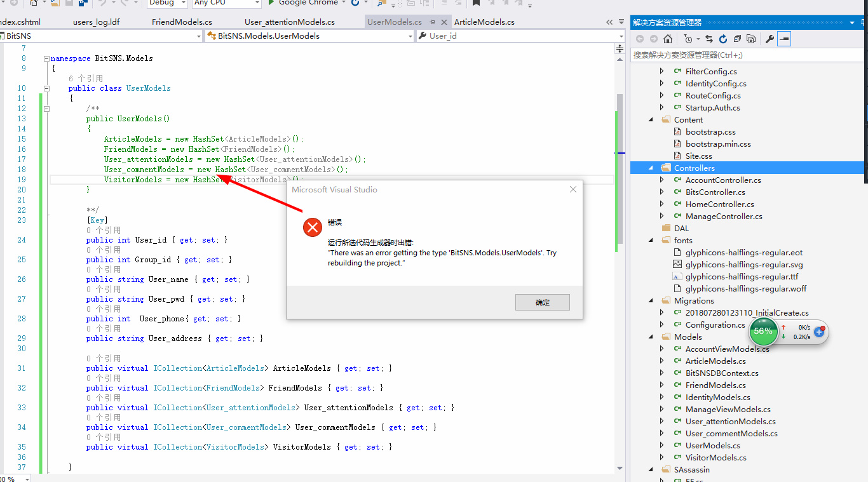Toggle Show All Files icon
Viewport: 868px width, 482px height.
751,39
